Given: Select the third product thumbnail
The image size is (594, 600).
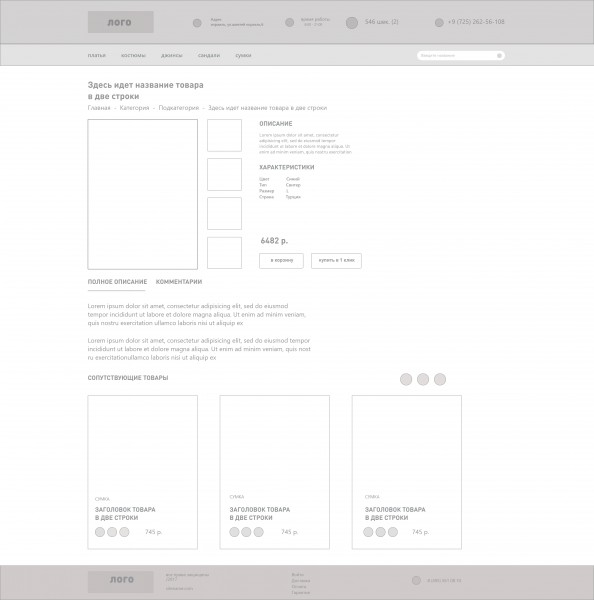Looking at the screenshot, I should coord(224,214).
